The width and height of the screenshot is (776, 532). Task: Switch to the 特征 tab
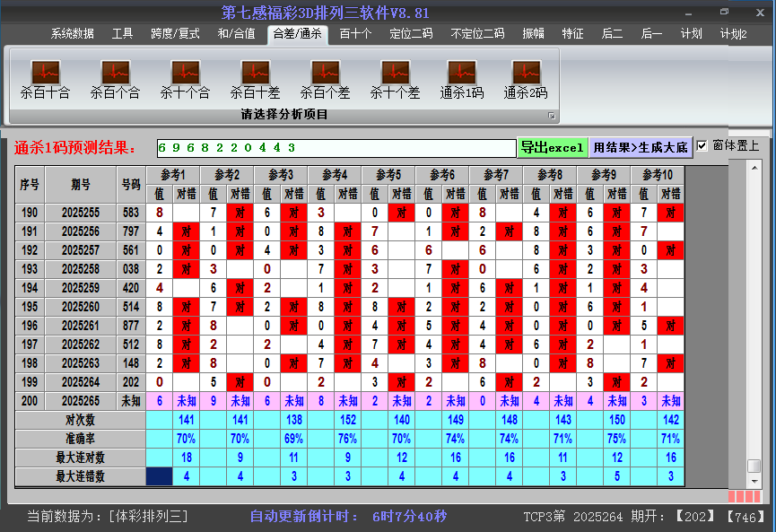[x=573, y=34]
